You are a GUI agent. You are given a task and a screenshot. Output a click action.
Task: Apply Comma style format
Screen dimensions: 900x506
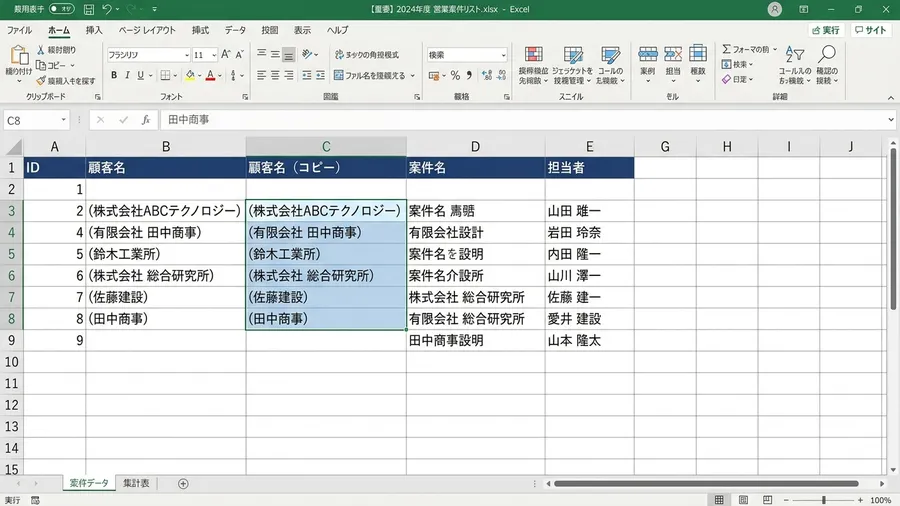point(469,75)
